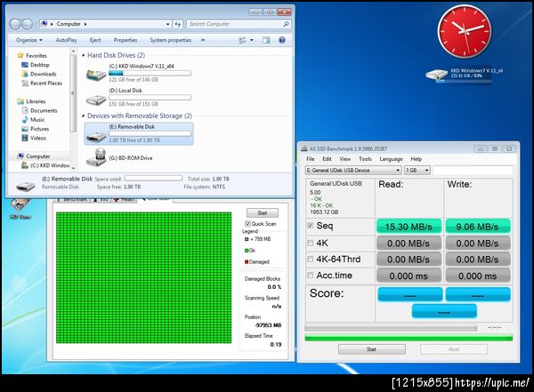Click the Abort button in AS SSD

(454, 349)
